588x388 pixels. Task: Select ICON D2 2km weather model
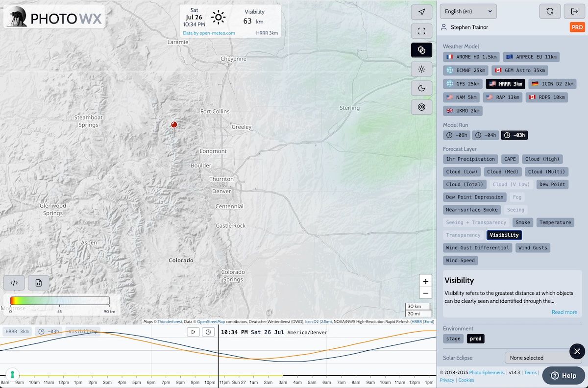552,84
